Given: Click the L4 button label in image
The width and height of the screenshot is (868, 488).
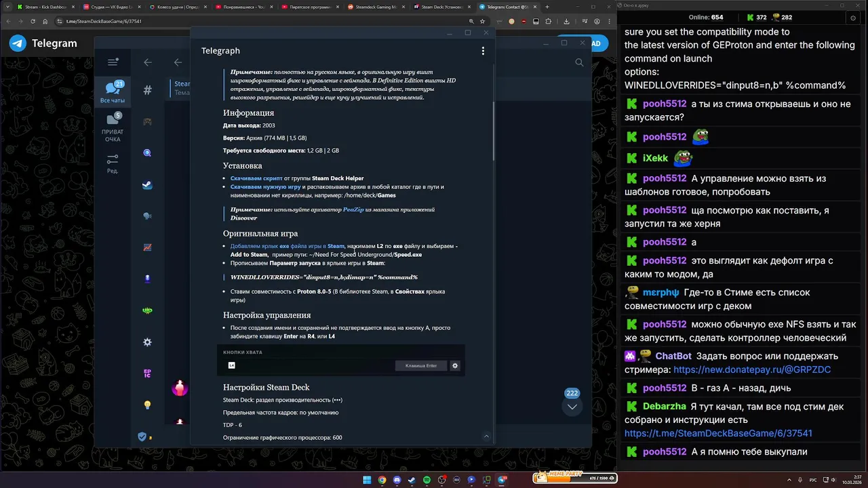Looking at the screenshot, I should [232, 366].
